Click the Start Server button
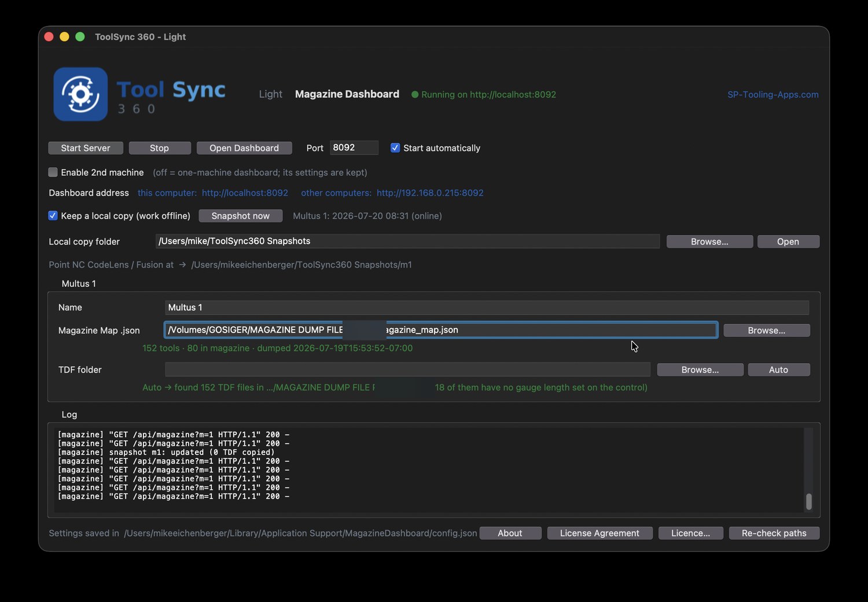 86,148
